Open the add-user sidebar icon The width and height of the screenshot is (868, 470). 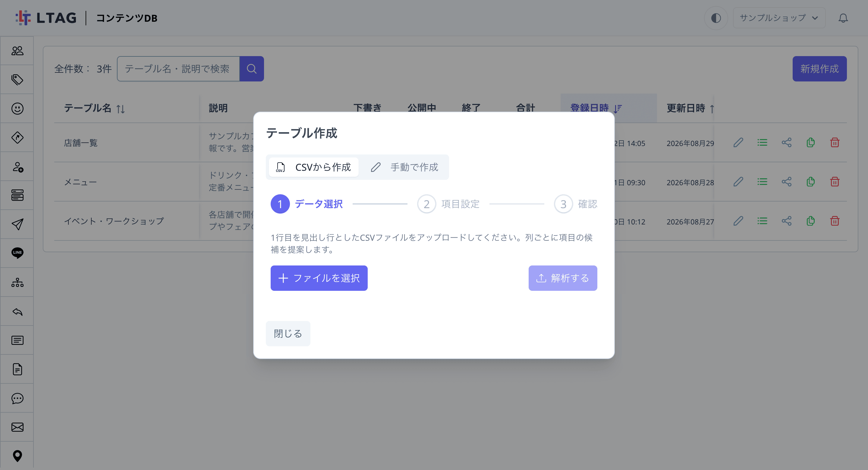pos(17,167)
